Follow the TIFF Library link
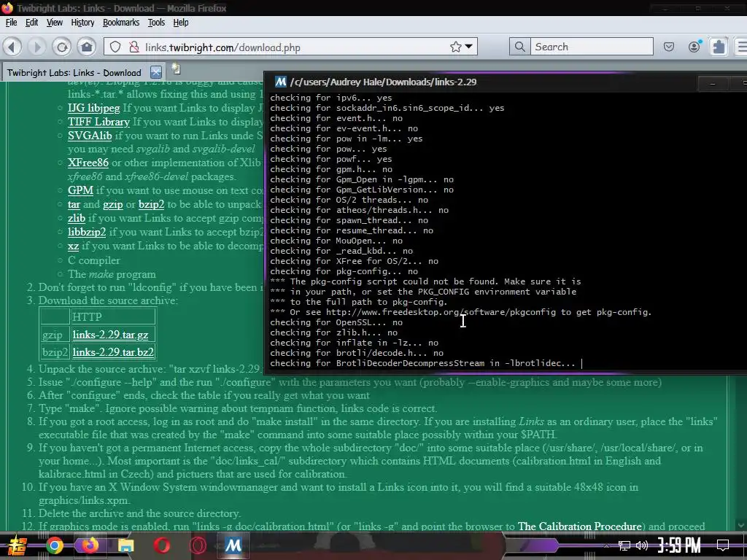The image size is (747, 560). (98, 122)
